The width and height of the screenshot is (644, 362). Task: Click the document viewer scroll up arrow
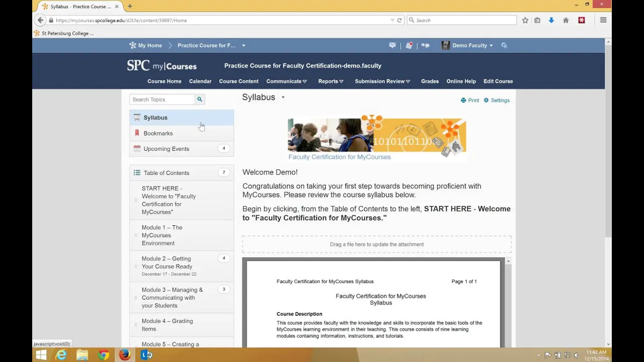(x=508, y=261)
